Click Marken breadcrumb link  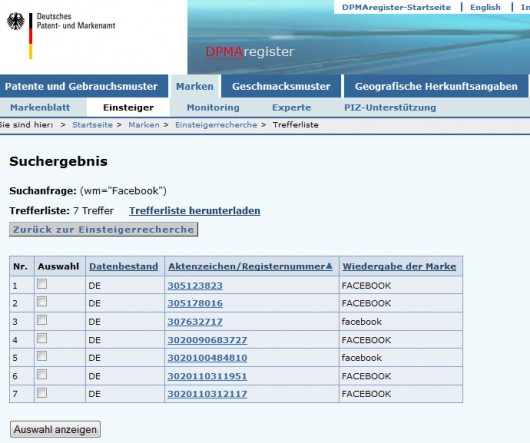click(144, 125)
